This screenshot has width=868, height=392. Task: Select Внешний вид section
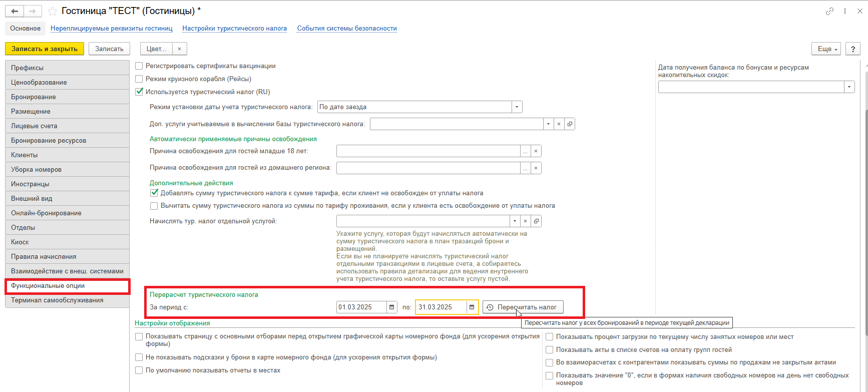coord(67,198)
